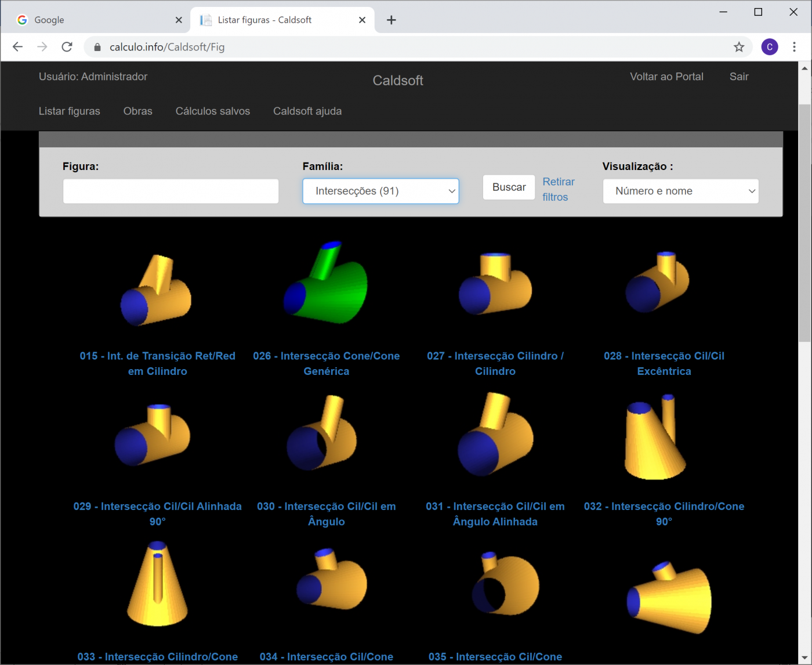Open a new tab with the plus icon
812x665 pixels.
click(x=391, y=20)
